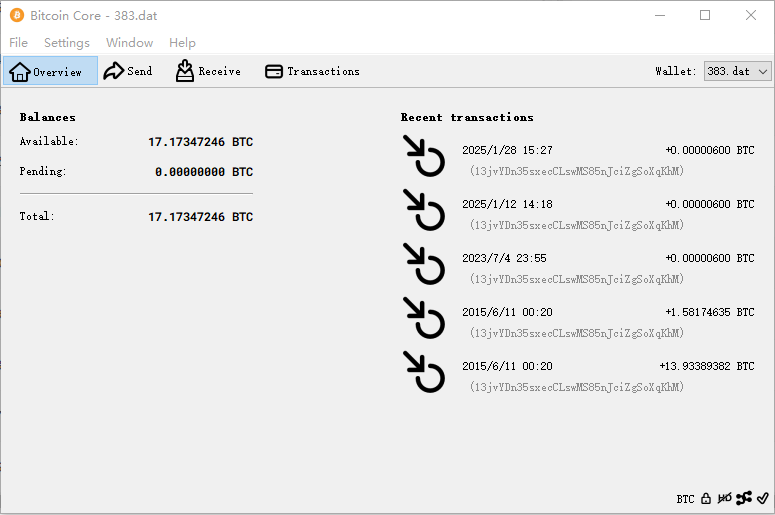Screen dimensions: 775x515
Task: Click the wallet encryption lock icon
Action: (x=706, y=498)
